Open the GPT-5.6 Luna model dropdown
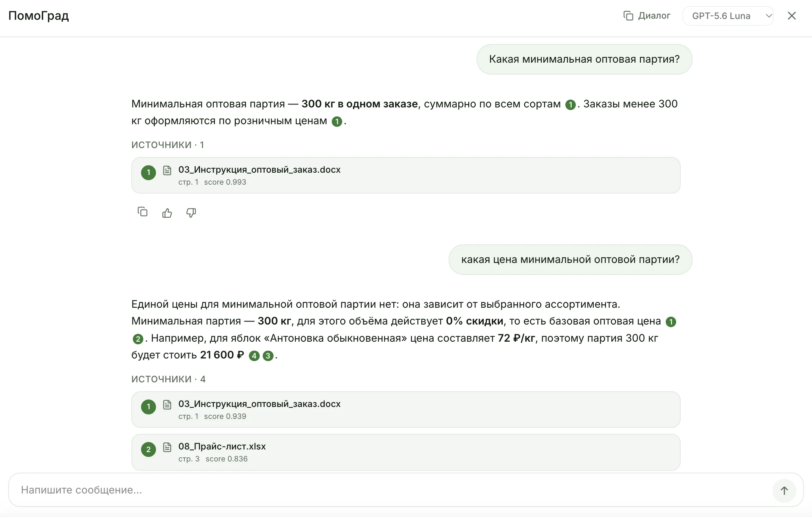812x517 pixels. [x=728, y=16]
